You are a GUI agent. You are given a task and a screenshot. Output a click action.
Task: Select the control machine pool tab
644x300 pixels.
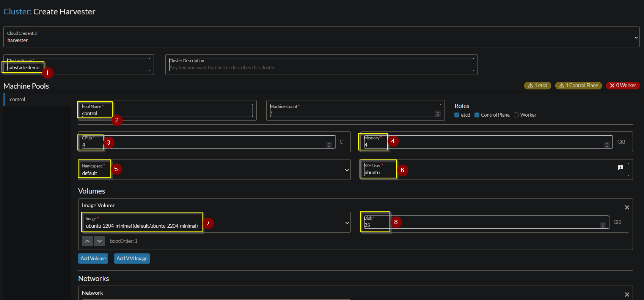point(38,100)
